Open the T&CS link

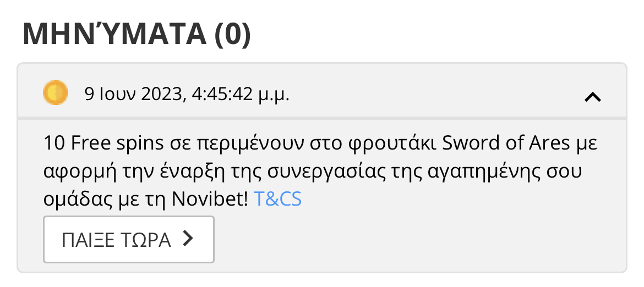[277, 199]
